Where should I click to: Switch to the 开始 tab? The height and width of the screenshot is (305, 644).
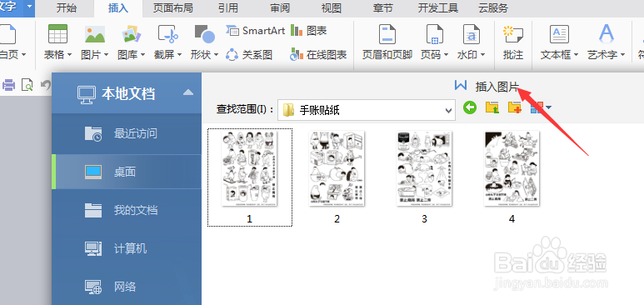[66, 7]
